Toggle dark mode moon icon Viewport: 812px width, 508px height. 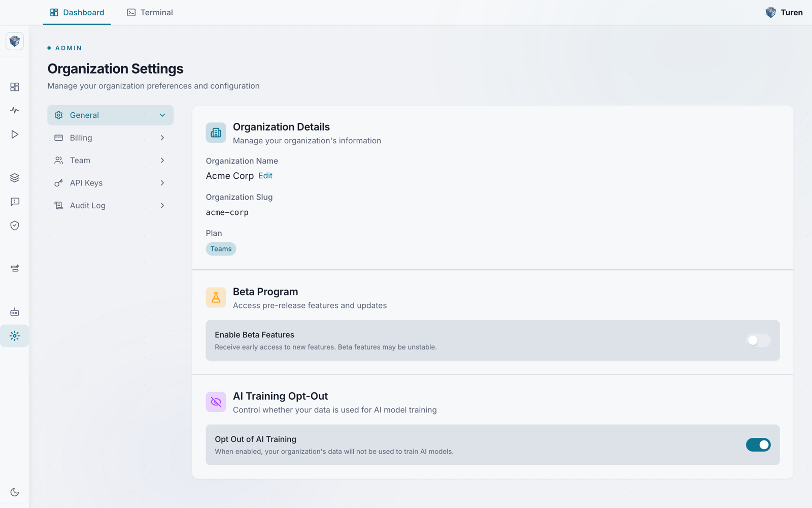pyautogui.click(x=15, y=492)
